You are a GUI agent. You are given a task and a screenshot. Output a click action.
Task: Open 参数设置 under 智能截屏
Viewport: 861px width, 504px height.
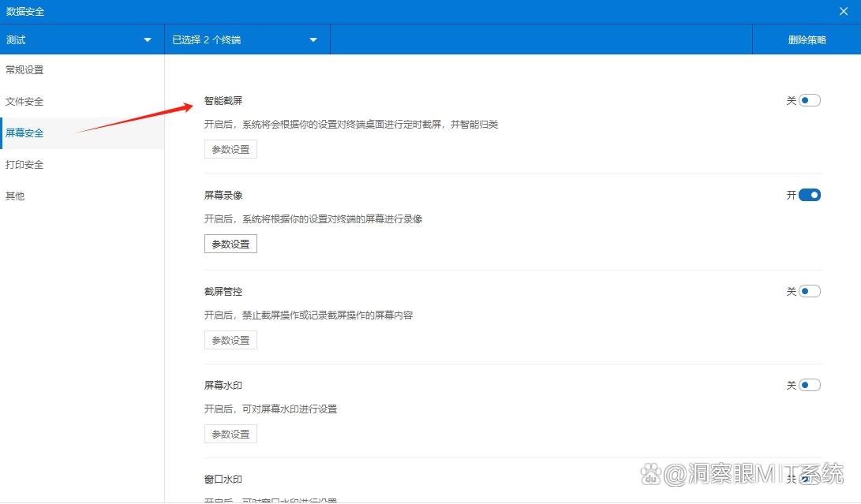click(230, 149)
